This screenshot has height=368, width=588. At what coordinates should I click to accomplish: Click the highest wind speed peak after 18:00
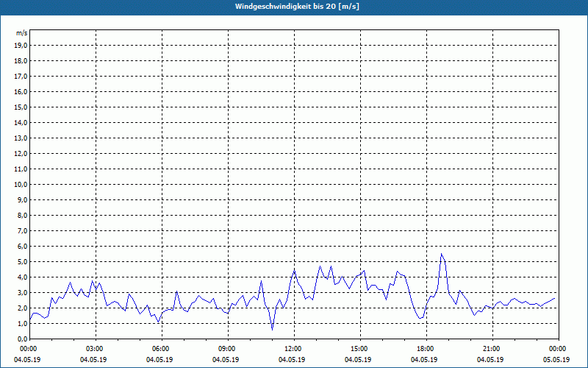[x=442, y=254]
